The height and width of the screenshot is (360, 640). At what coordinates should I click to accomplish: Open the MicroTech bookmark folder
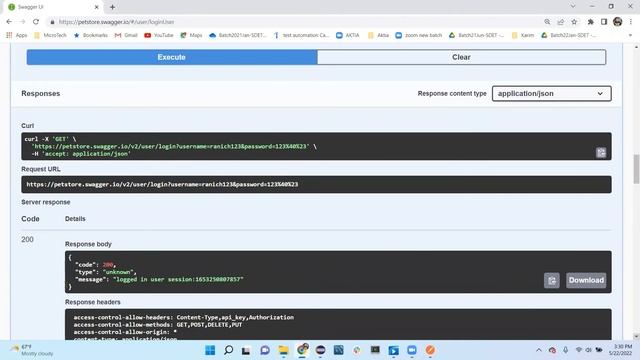pos(51,35)
